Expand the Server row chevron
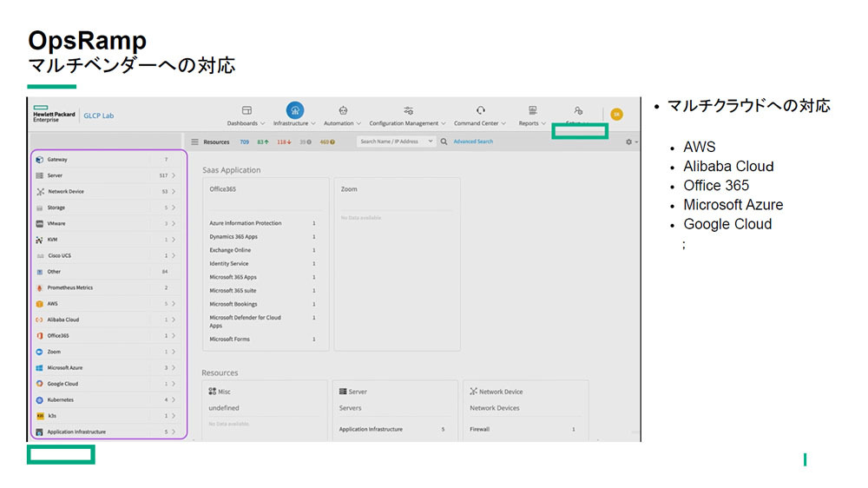Viewport: 868px width, 488px height. 174,175
